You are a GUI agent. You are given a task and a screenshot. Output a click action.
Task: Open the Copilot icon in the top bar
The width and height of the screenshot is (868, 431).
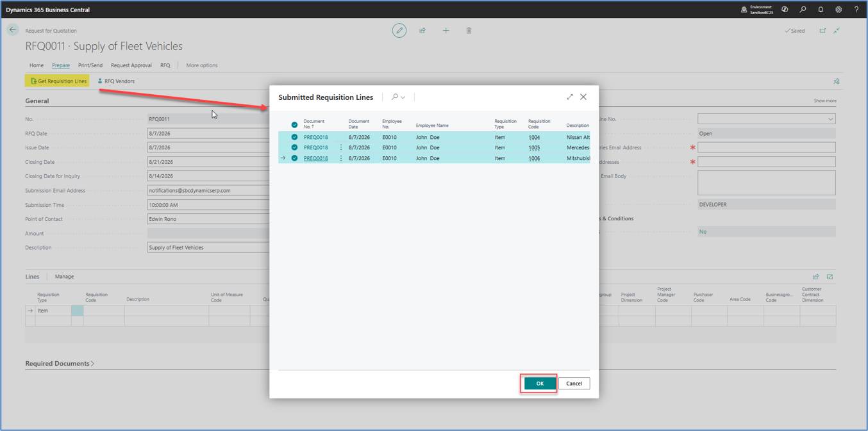pos(785,10)
